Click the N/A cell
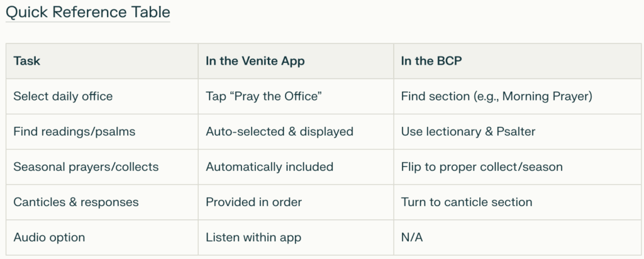 point(518,238)
